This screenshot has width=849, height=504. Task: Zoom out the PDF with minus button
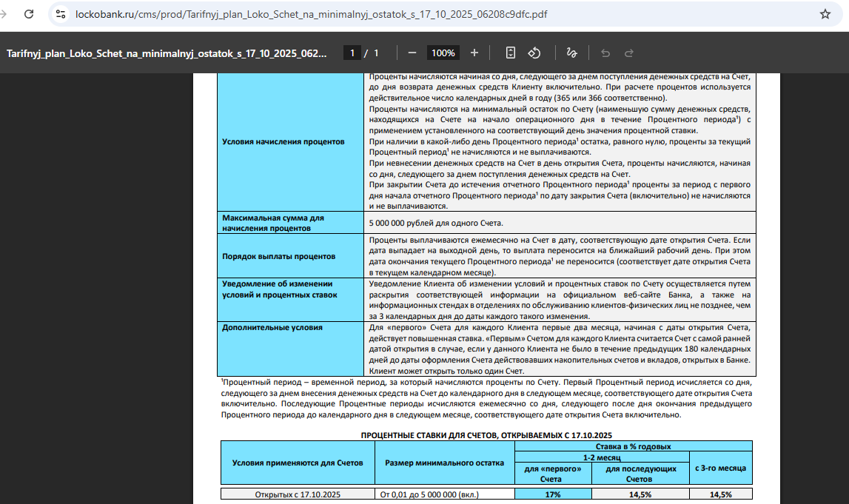point(412,53)
